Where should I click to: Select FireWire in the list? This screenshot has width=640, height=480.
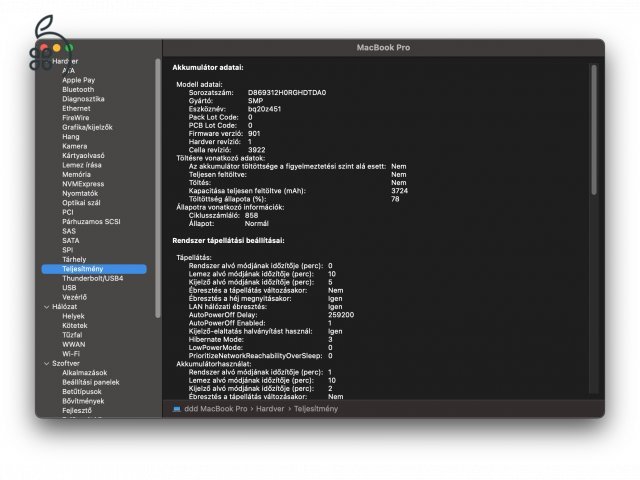[x=76, y=118]
